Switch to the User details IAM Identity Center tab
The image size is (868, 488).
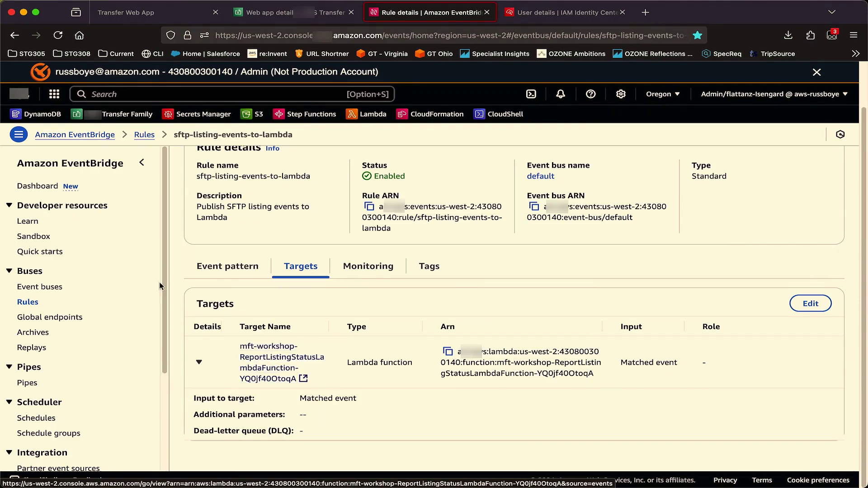coord(565,12)
